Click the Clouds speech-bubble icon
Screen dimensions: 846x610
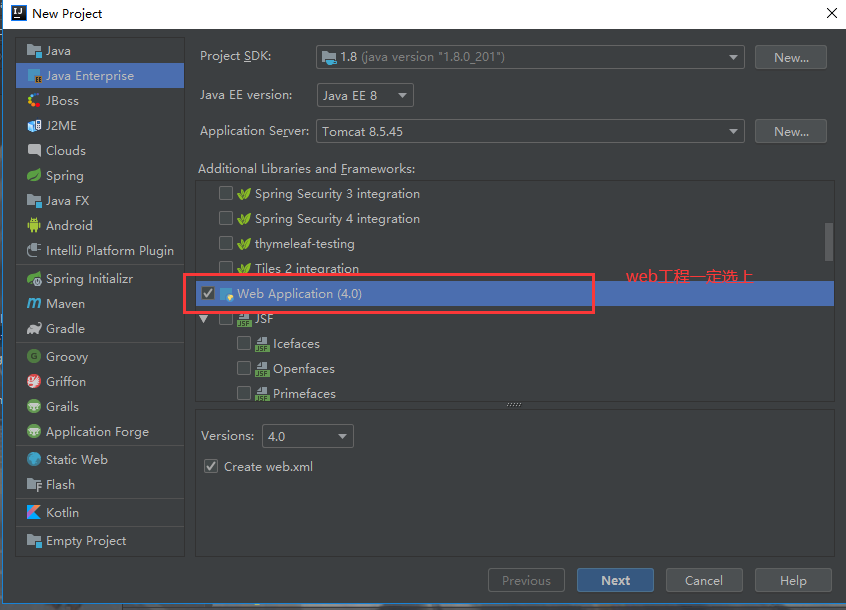point(34,150)
